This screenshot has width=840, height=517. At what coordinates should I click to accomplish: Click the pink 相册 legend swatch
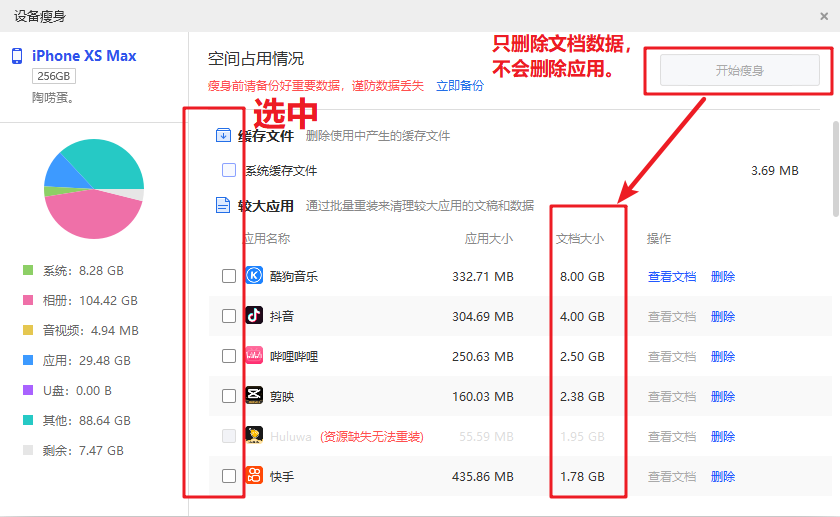(28, 300)
